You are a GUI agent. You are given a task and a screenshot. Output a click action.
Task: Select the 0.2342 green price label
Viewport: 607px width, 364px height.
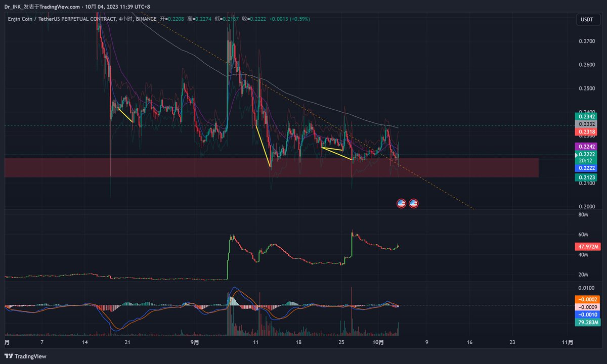tap(587, 116)
